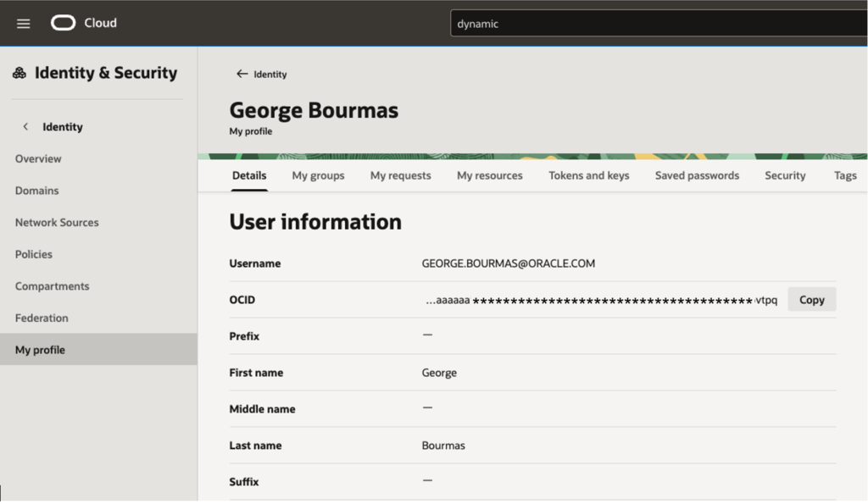Click the Identity breadcrumb link
Viewport: 868px width, 504px height.
pos(270,75)
